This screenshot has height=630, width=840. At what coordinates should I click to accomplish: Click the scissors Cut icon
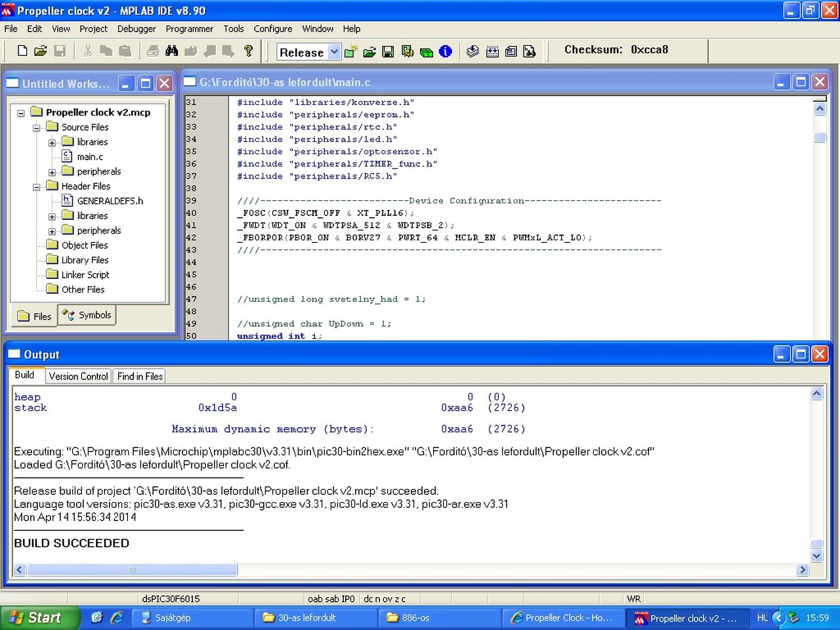(88, 51)
